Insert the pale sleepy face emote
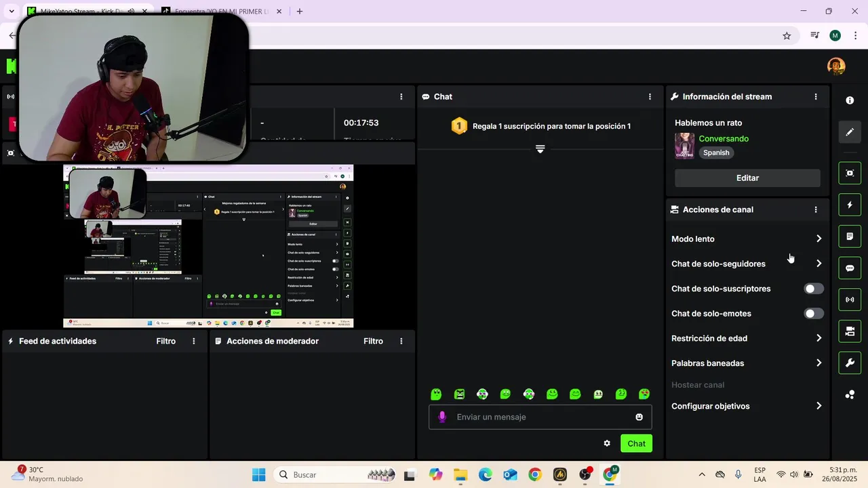The width and height of the screenshot is (868, 488). click(598, 394)
